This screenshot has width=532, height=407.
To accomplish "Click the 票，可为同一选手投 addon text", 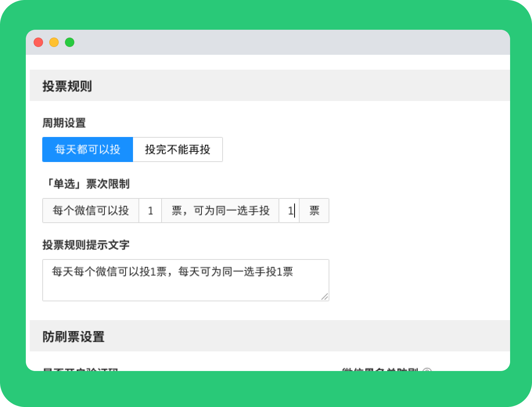I will coord(221,211).
